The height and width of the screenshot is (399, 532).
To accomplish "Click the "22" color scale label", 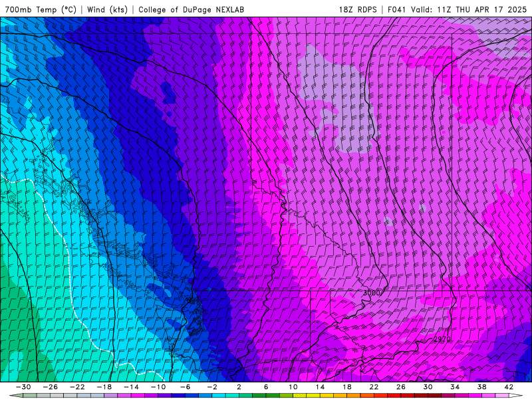I will [x=374, y=387].
